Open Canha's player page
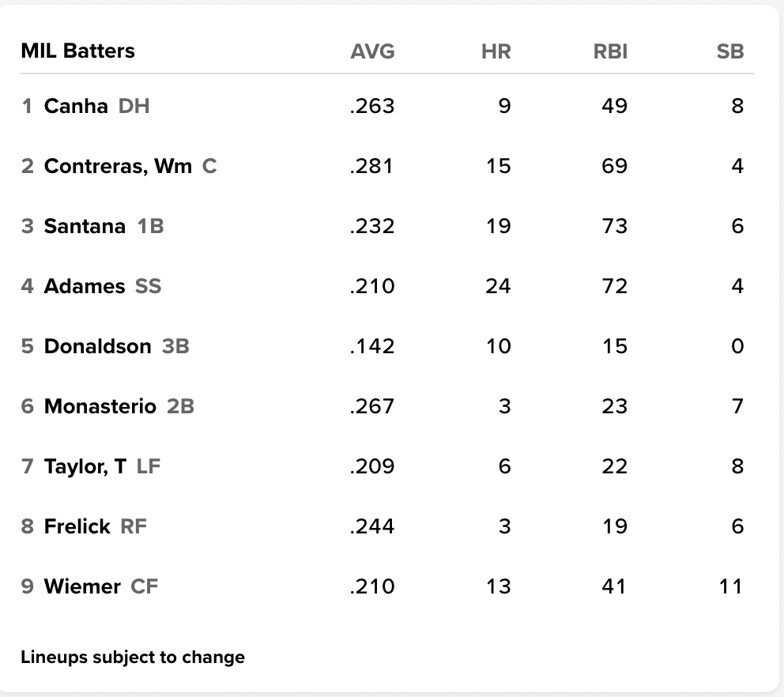This screenshot has height=697, width=784. point(76,106)
